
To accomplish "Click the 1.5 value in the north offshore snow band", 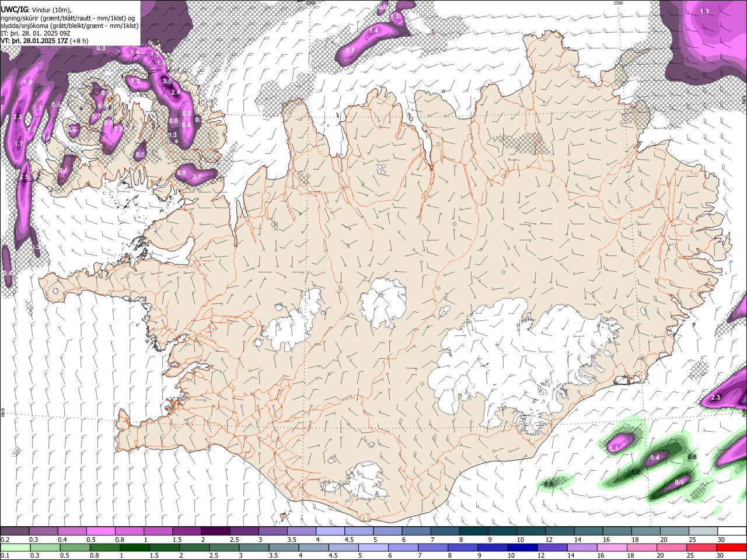I will click(395, 17).
